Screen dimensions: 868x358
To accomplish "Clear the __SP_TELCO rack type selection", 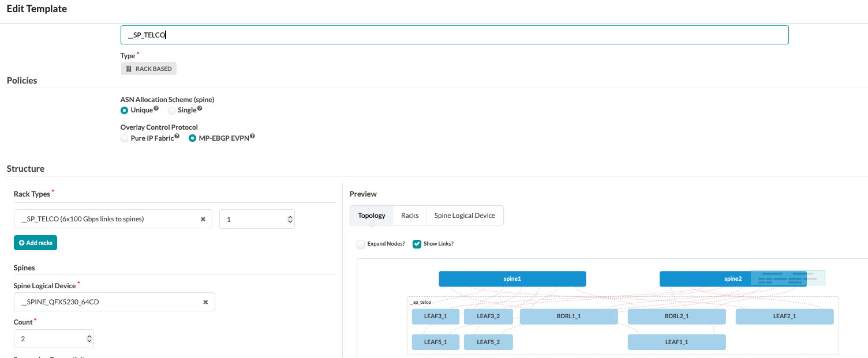I will pos(203,219).
